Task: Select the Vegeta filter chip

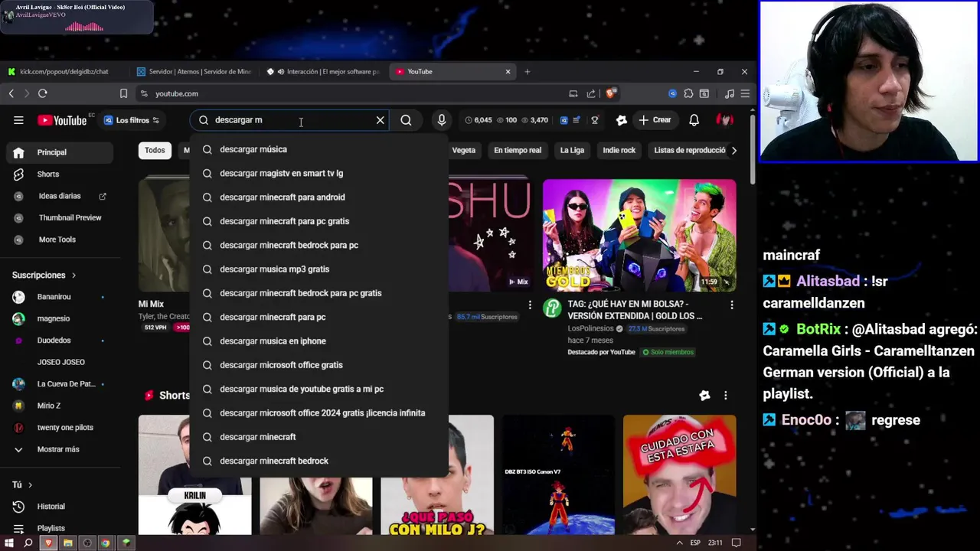Action: pos(463,150)
